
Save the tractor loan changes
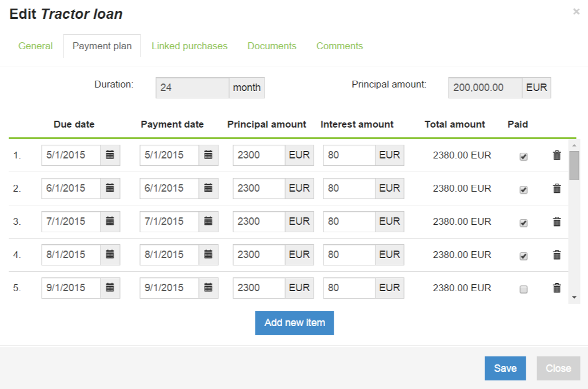[505, 368]
